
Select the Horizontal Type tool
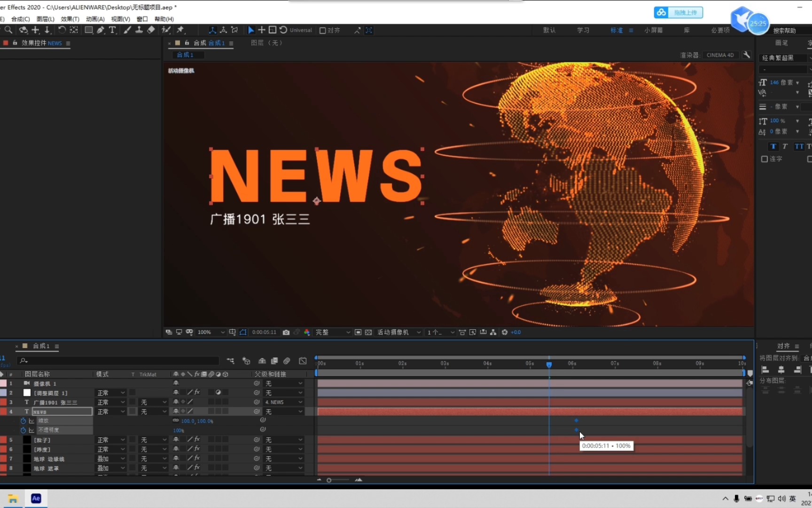112,30
